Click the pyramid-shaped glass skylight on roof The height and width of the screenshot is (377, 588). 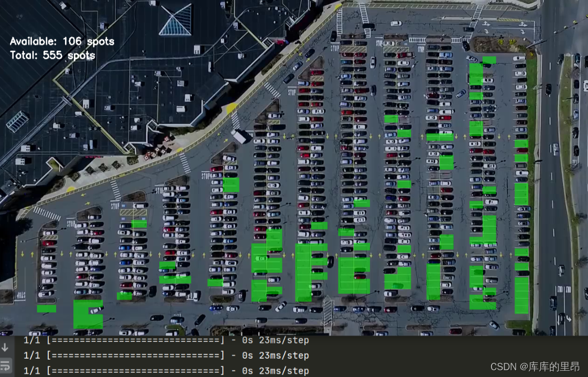[175, 20]
